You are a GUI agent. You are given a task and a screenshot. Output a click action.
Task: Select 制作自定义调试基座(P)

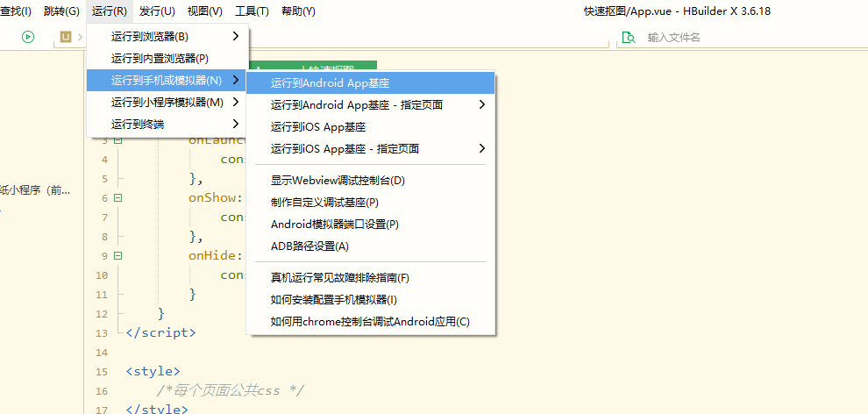(370, 203)
